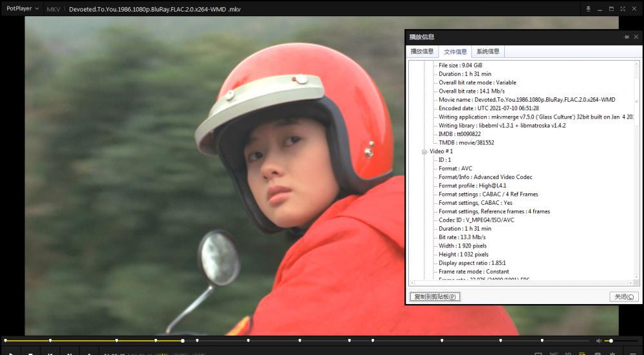Select Display aspect ratio : 1.85:1 row

point(472,263)
